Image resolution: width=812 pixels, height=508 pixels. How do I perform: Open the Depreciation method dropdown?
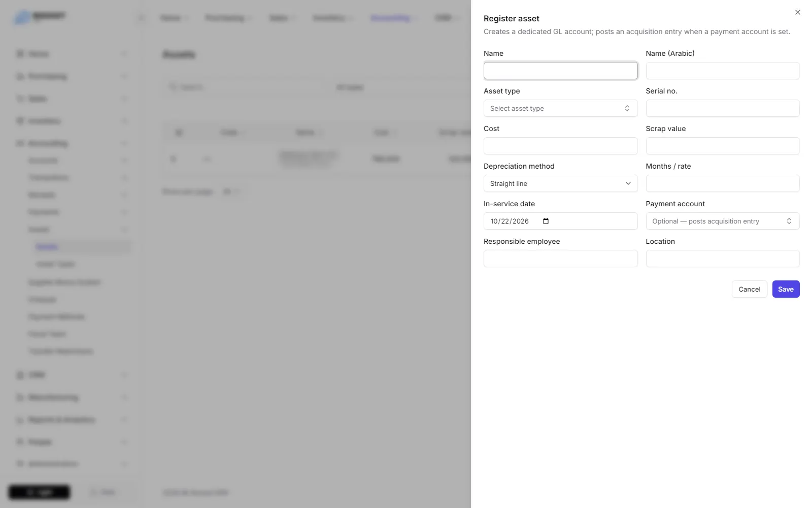pyautogui.click(x=560, y=183)
